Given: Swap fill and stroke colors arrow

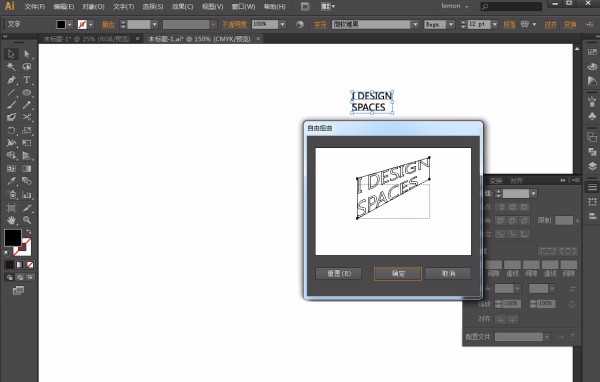Looking at the screenshot, I should [29, 232].
